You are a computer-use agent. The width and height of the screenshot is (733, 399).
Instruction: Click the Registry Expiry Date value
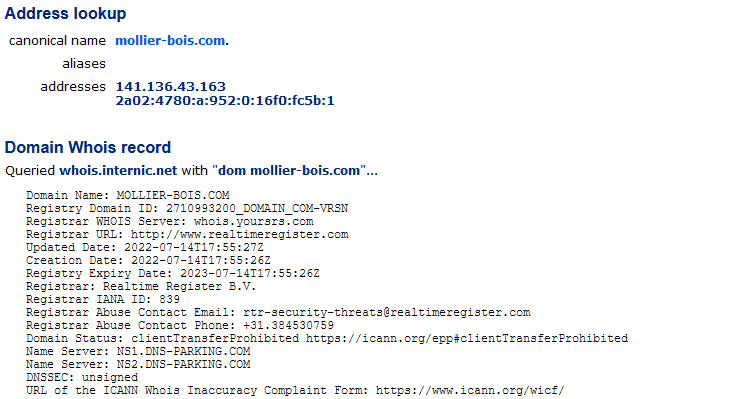point(250,273)
